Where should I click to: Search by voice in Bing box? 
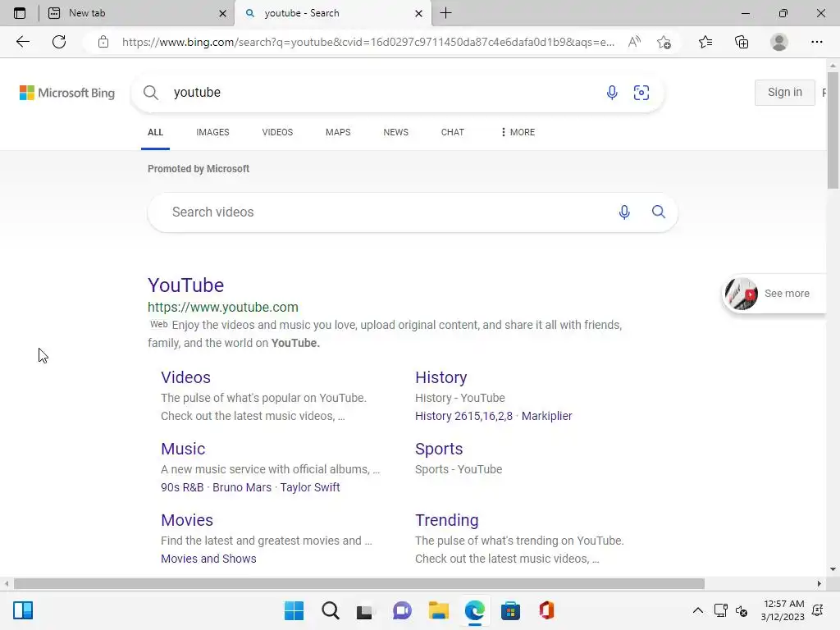pos(612,93)
